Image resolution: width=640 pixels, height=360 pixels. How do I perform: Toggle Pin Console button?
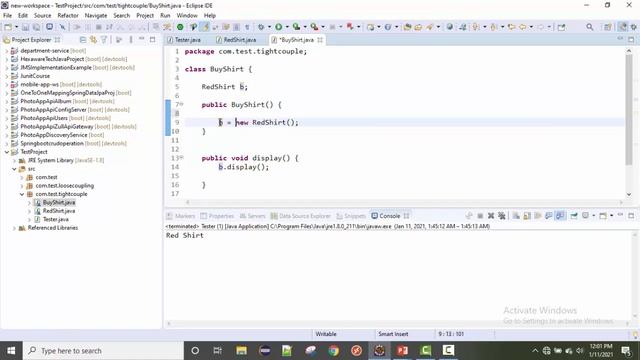pos(574,216)
